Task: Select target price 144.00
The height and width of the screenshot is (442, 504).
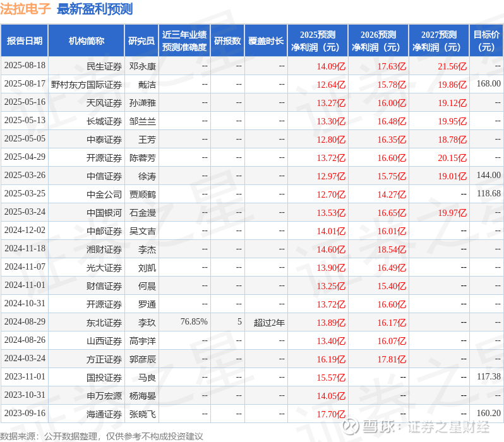Action: pyautogui.click(x=489, y=175)
